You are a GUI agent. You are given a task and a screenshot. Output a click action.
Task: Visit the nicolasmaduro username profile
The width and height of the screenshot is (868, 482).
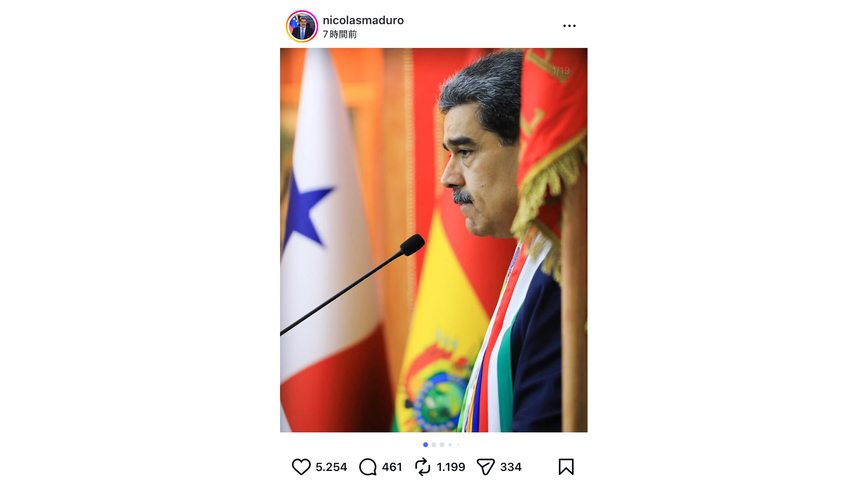(x=363, y=20)
